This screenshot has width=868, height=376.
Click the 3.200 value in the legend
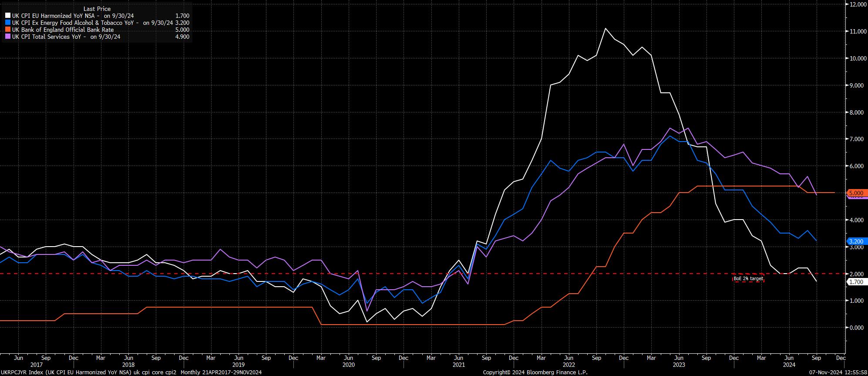(183, 23)
